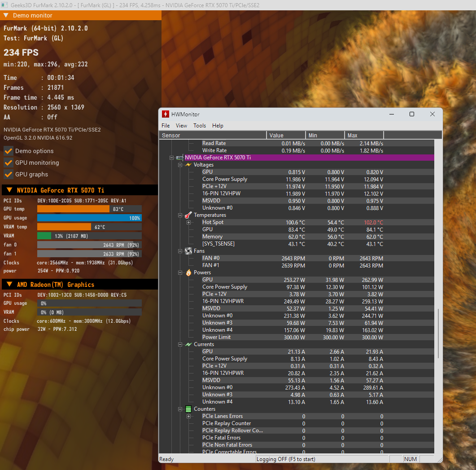Collapse the Powers tree node

click(x=180, y=273)
